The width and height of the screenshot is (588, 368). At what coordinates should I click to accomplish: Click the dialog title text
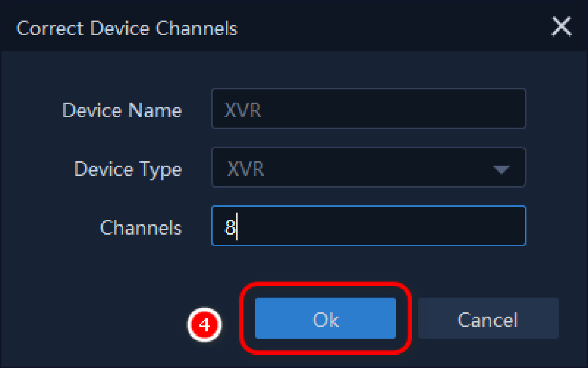127,29
